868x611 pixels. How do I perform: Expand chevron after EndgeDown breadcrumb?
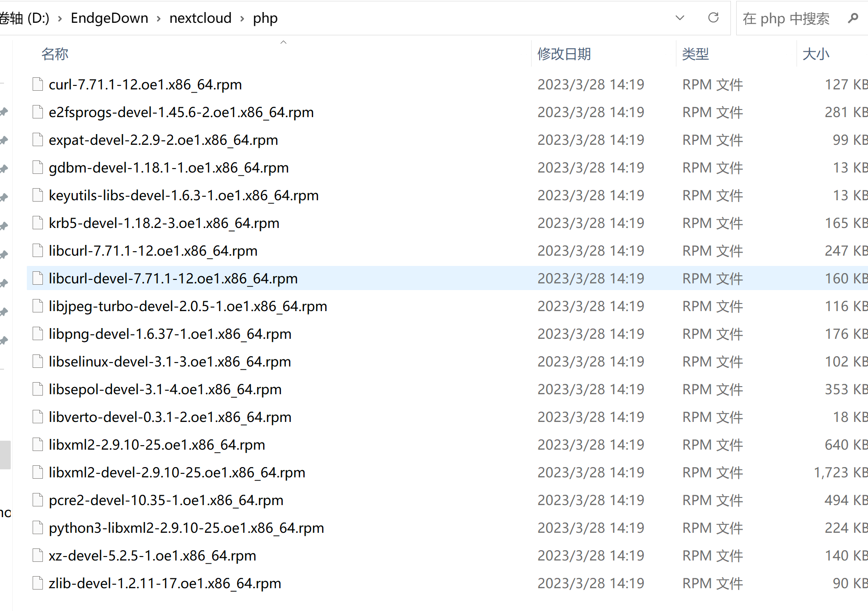pos(159,18)
